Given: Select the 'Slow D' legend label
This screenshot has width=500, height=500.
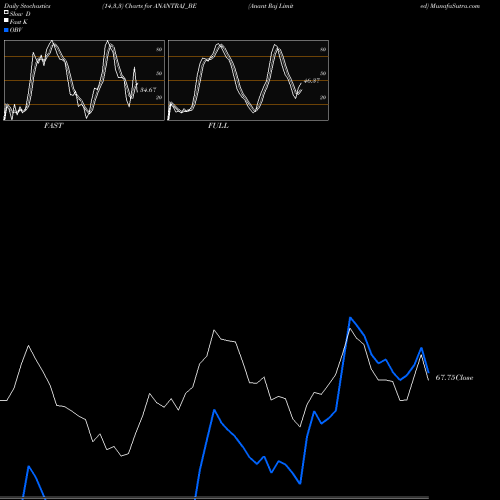Looking at the screenshot, I should coord(20,14).
